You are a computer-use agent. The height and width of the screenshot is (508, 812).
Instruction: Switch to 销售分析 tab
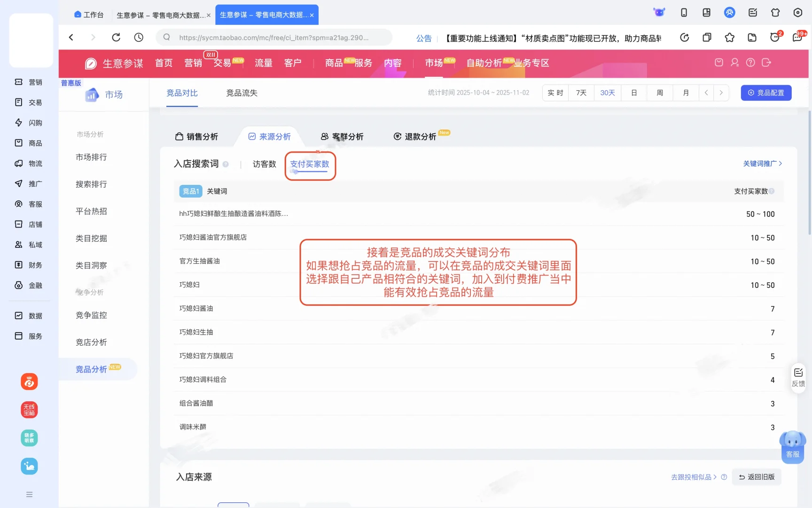click(197, 136)
